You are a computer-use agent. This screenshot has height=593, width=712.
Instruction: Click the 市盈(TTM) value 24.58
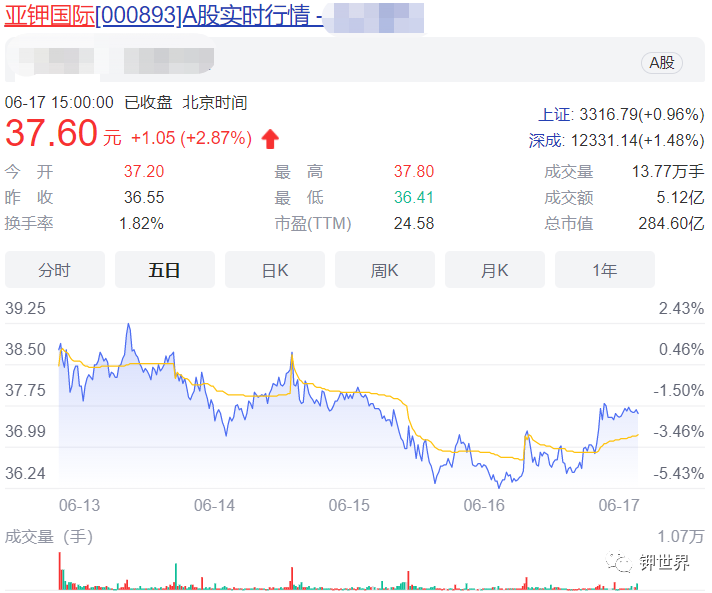pyautogui.click(x=414, y=223)
